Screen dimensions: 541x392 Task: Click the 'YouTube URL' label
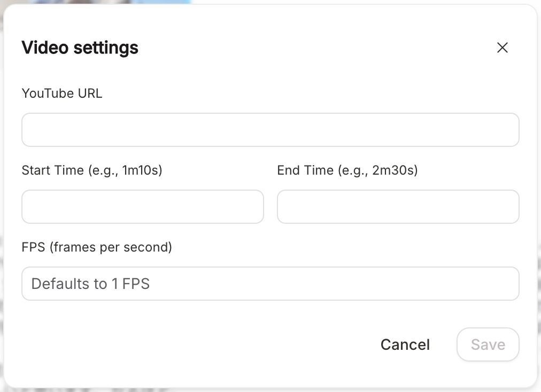(x=62, y=93)
